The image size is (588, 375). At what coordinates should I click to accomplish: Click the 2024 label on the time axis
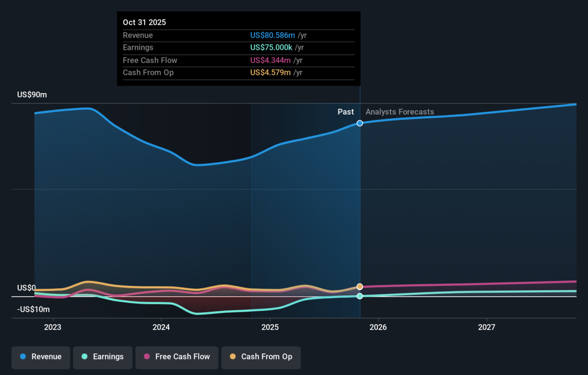click(x=161, y=327)
